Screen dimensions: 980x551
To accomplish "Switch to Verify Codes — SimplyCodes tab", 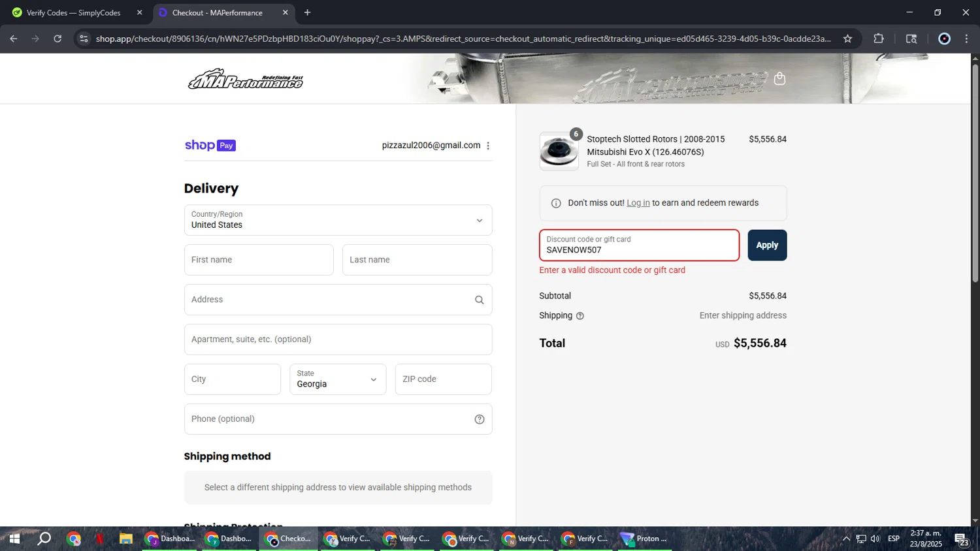I will coord(74,12).
